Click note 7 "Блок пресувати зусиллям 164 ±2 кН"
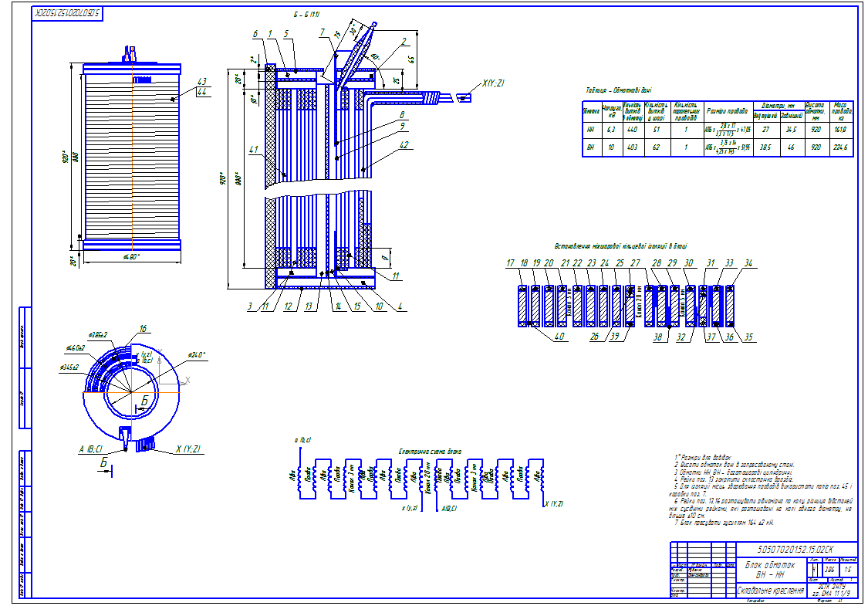Viewport: 868px width, 606px height. 725,523
